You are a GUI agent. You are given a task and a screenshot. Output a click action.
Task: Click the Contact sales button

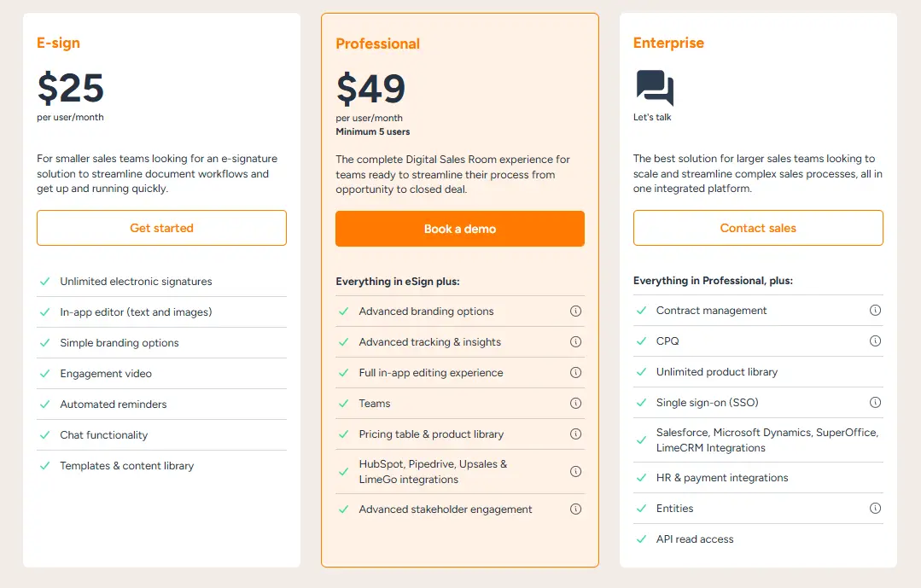[758, 228]
